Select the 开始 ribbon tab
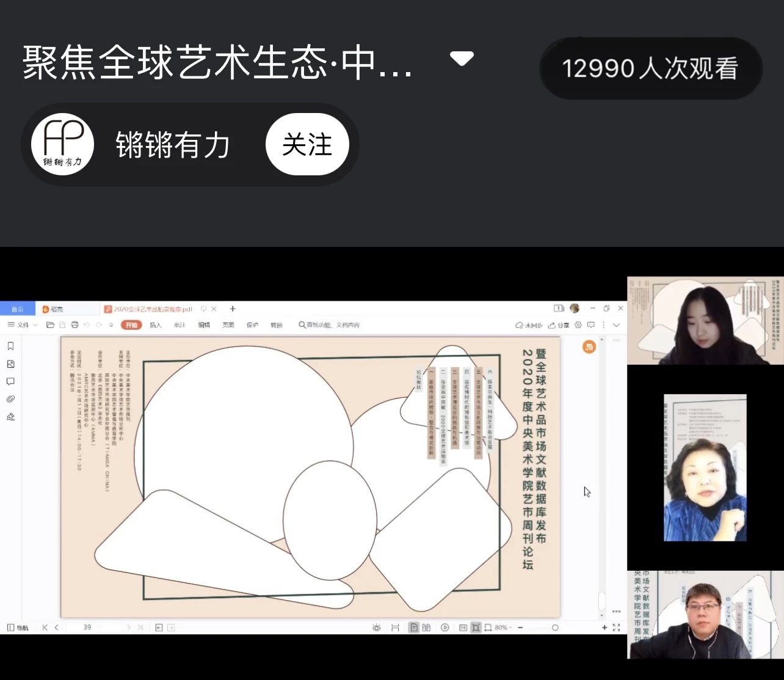Screen dimensions: 784x680 coord(131,325)
